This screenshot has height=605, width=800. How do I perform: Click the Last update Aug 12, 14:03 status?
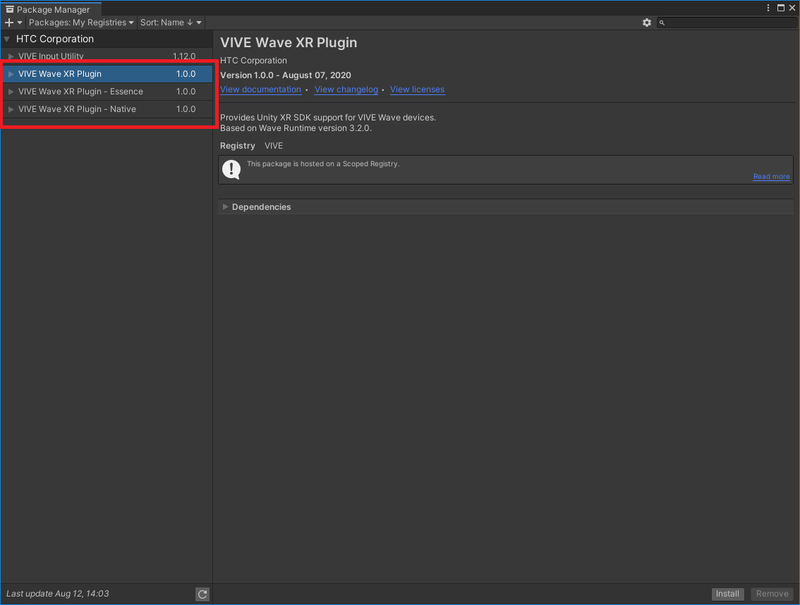(x=57, y=594)
